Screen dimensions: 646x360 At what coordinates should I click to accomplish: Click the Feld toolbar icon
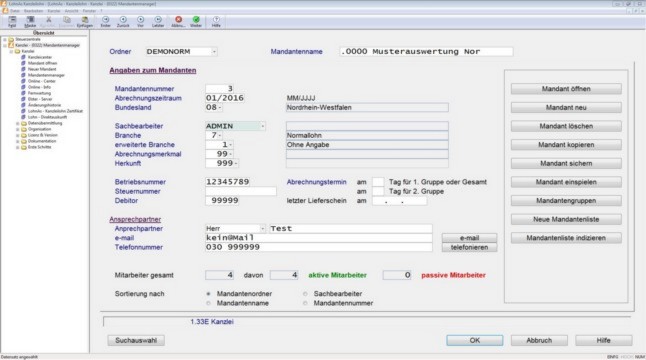click(x=12, y=20)
